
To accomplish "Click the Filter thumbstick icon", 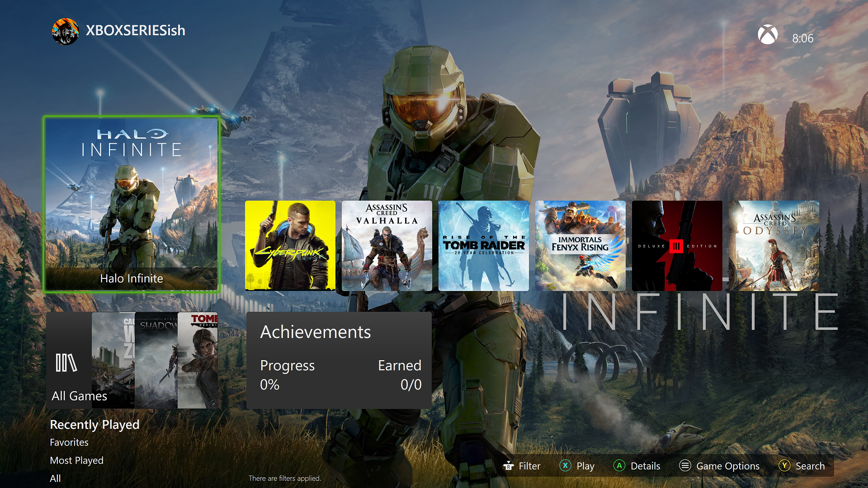I will (509, 466).
